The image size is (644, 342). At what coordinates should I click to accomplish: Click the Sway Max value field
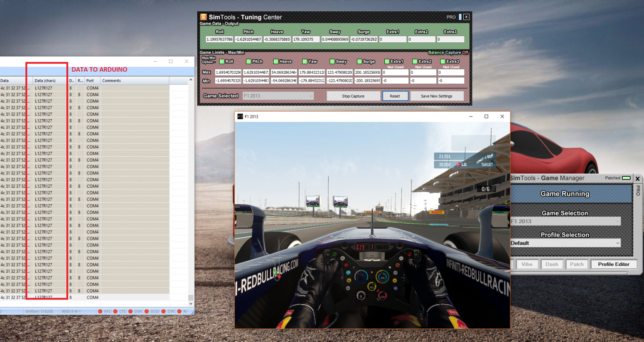[x=339, y=73]
